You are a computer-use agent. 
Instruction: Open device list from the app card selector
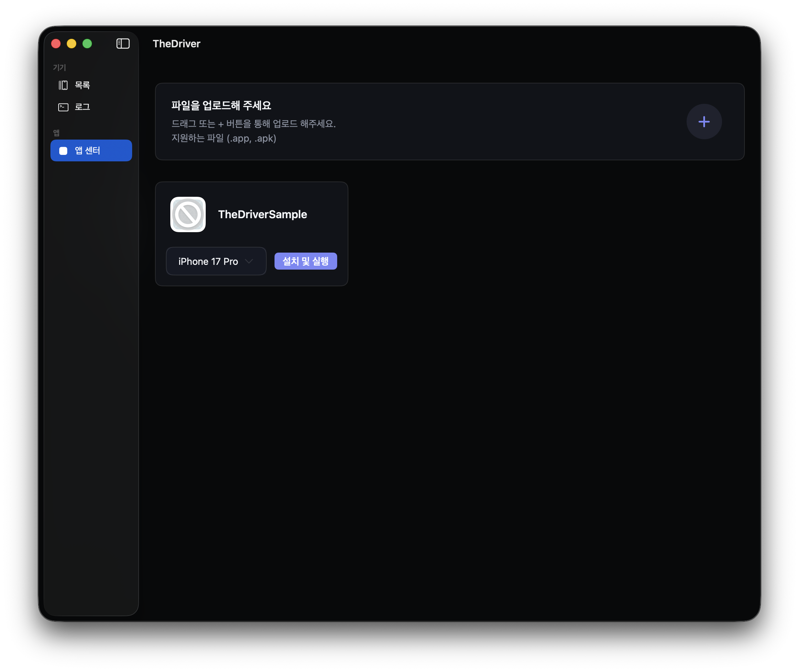click(216, 261)
